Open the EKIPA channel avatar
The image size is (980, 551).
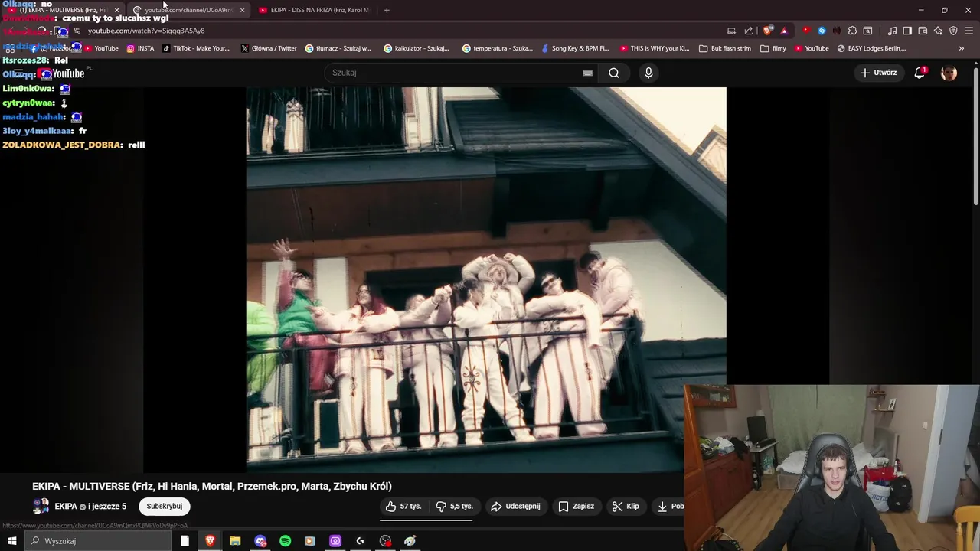[41, 507]
